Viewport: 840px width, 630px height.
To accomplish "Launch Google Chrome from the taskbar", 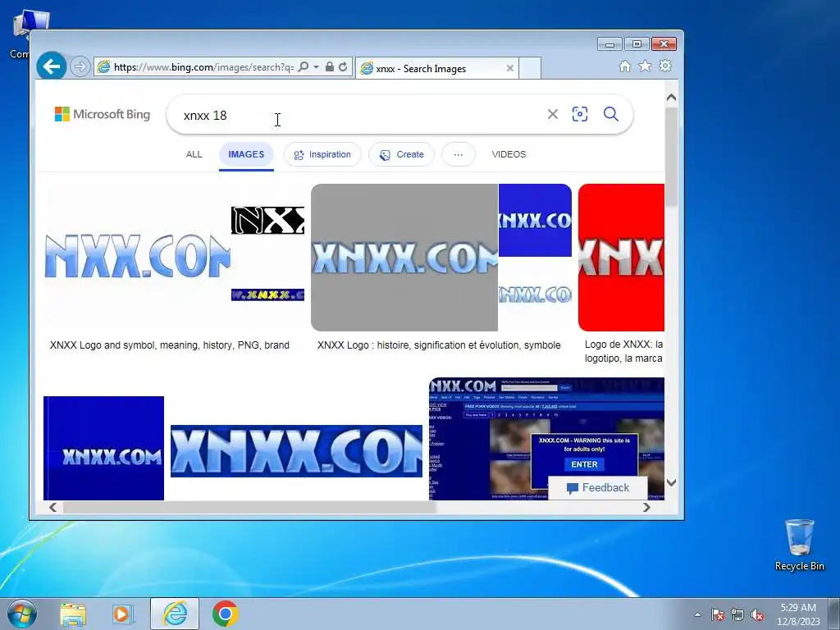I will 226,614.
